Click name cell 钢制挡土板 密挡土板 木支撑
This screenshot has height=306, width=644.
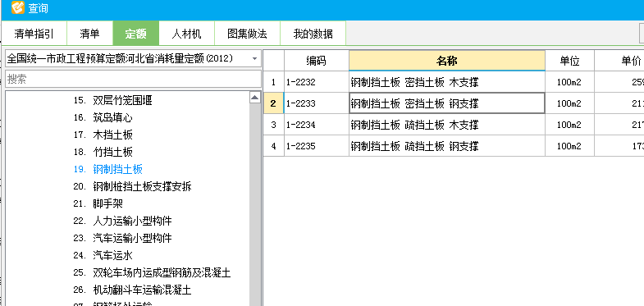click(x=447, y=82)
